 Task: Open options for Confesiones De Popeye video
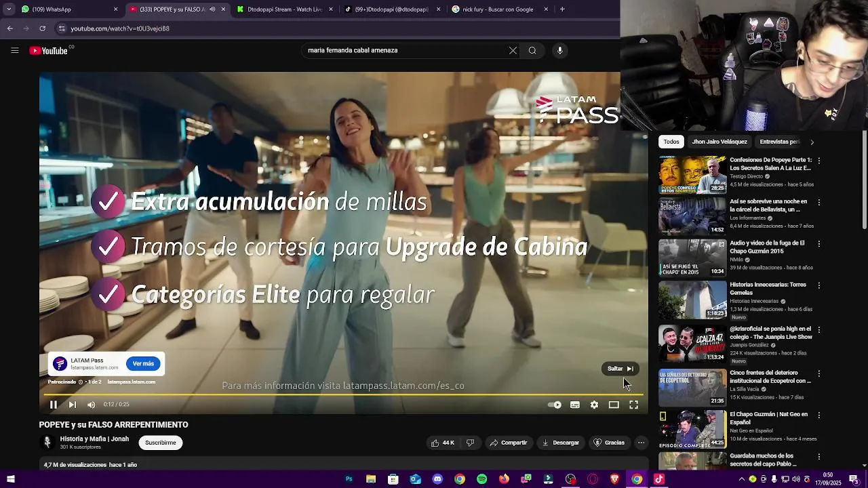coord(819,161)
